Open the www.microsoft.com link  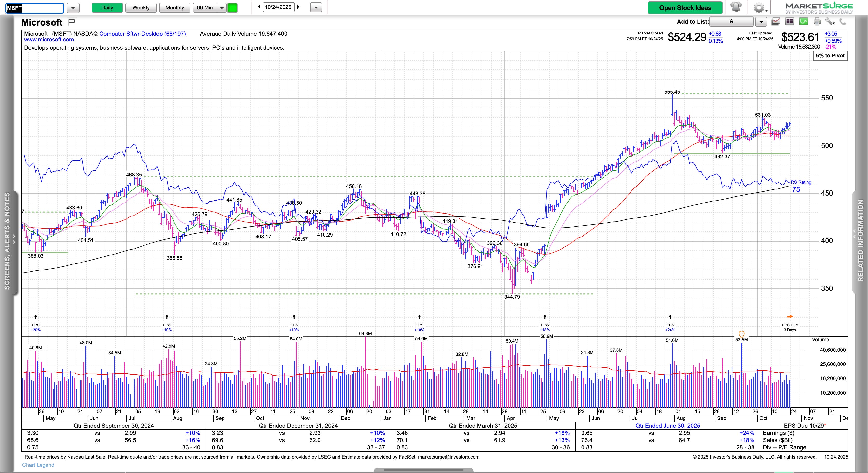coord(49,40)
